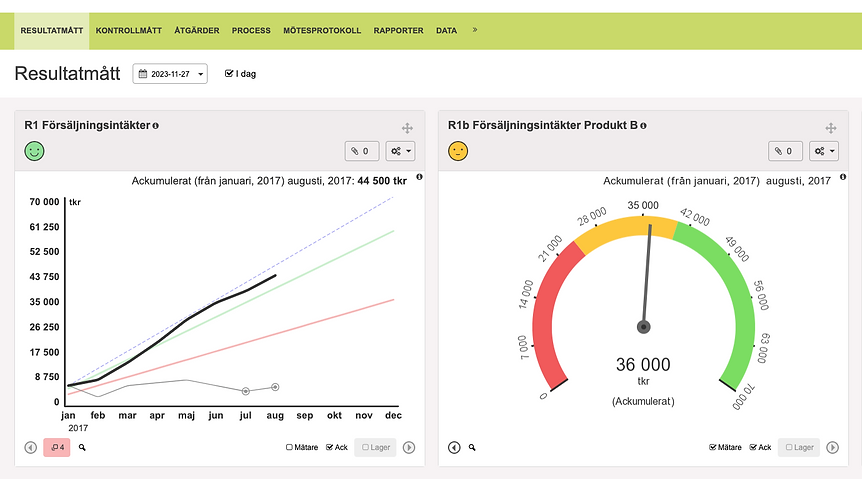Click the green zone of the gauge
Image resolution: width=862 pixels, height=479 pixels.
(x=743, y=308)
